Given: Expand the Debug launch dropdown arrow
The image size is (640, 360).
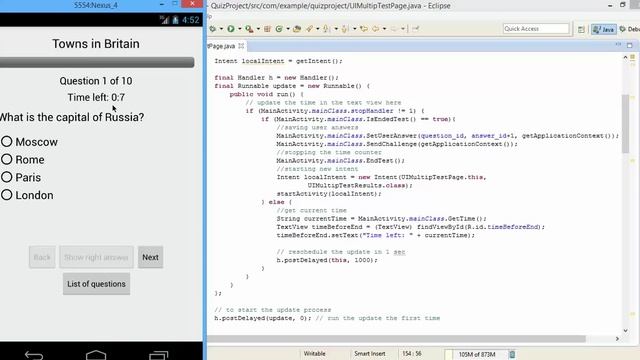Looking at the screenshot, I should (221, 29).
